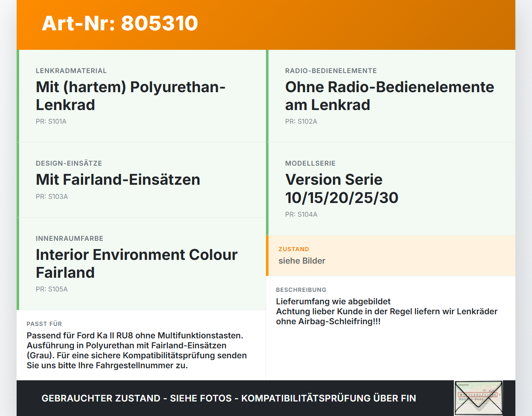
Task: Select 'Mit (hartem) Polyurethan-Lenkrad' text
Action: click(131, 96)
